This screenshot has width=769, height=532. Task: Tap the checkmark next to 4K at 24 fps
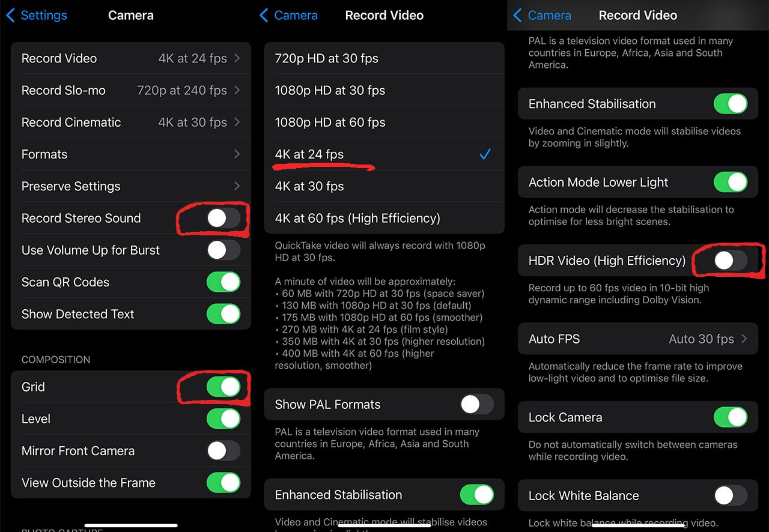(x=485, y=154)
